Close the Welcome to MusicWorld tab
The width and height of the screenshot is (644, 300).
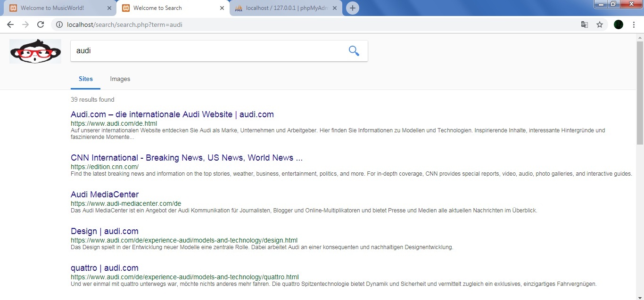pyautogui.click(x=109, y=8)
